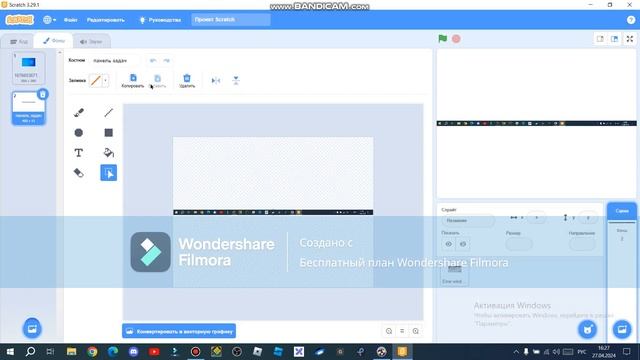Open YouTube app from taskbar
Image resolution: width=640 pixels, height=360 pixels.
coord(154,351)
